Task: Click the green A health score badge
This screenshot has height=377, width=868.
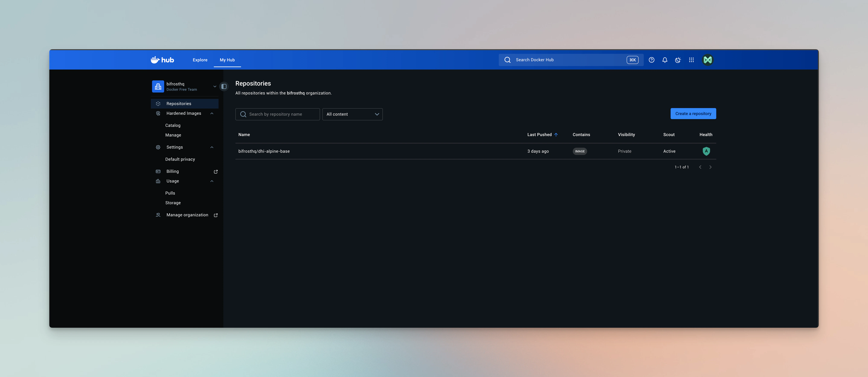Action: [x=706, y=151]
